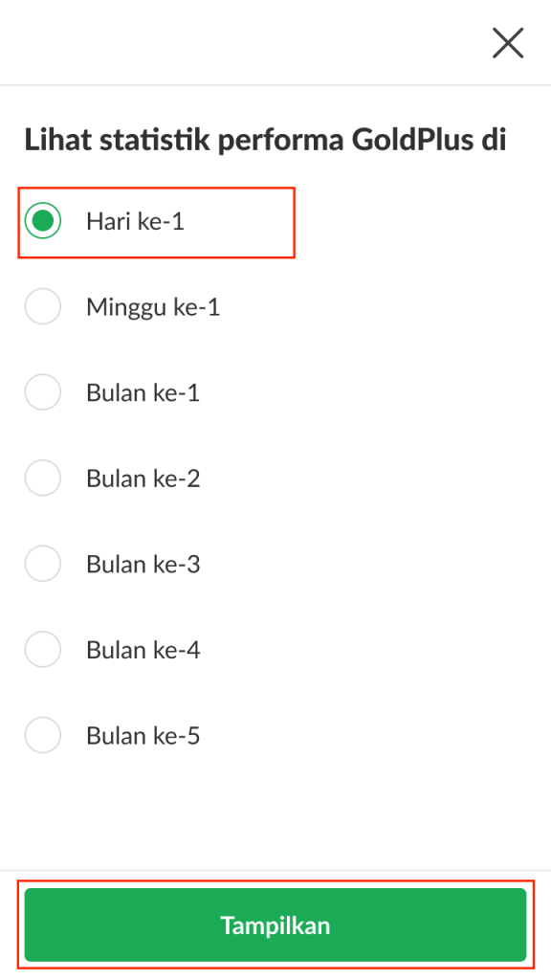This screenshot has height=980, width=551.
Task: Select the empty circle beside Bulan ke-2
Action: click(x=43, y=478)
